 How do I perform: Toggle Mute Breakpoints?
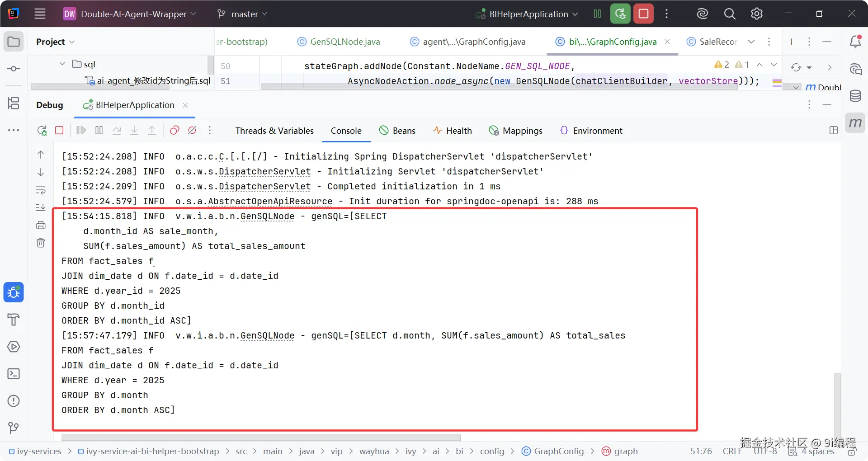pos(192,130)
